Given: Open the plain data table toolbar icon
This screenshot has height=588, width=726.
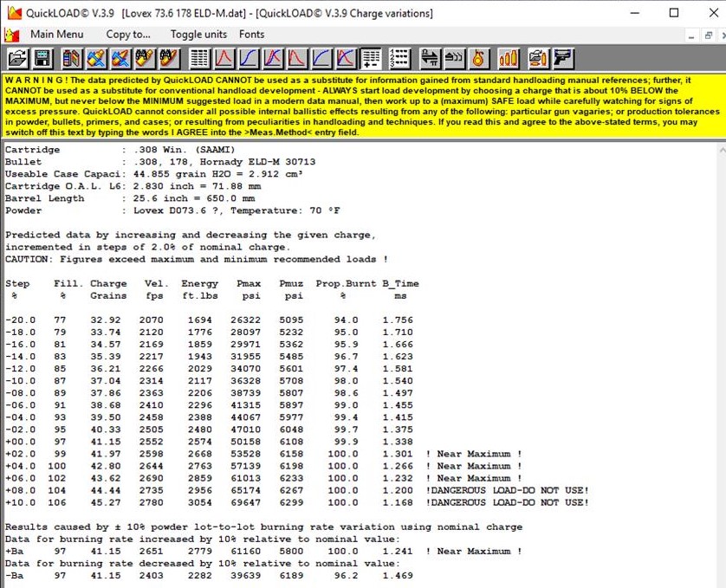Looking at the screenshot, I should click(x=199, y=59).
